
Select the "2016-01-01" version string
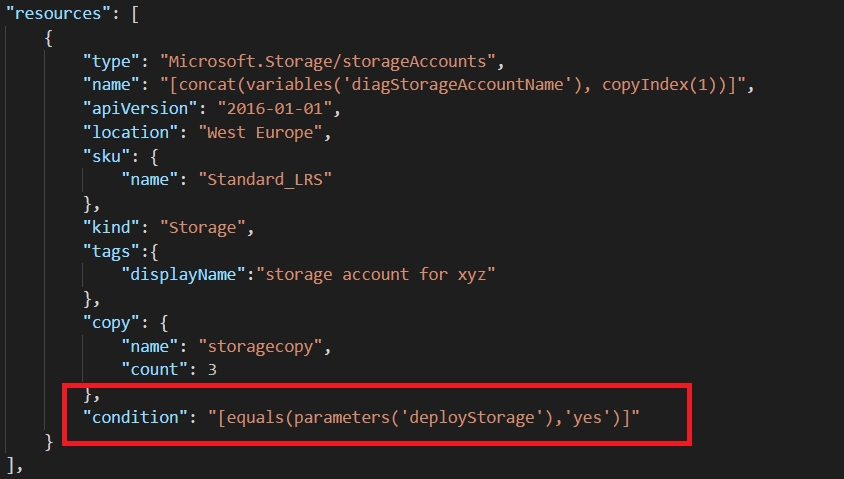pos(275,108)
